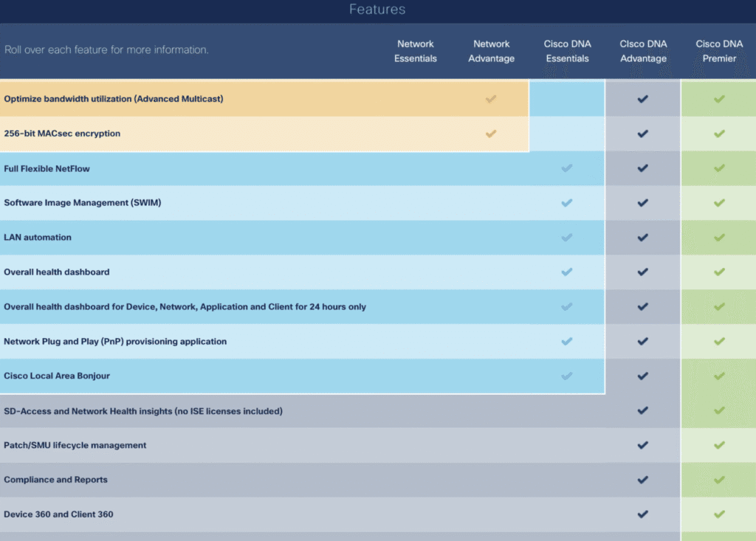This screenshot has height=541, width=756.
Task: Click the Cisco DNA Advantage checkmark for SWIM
Action: tap(642, 203)
